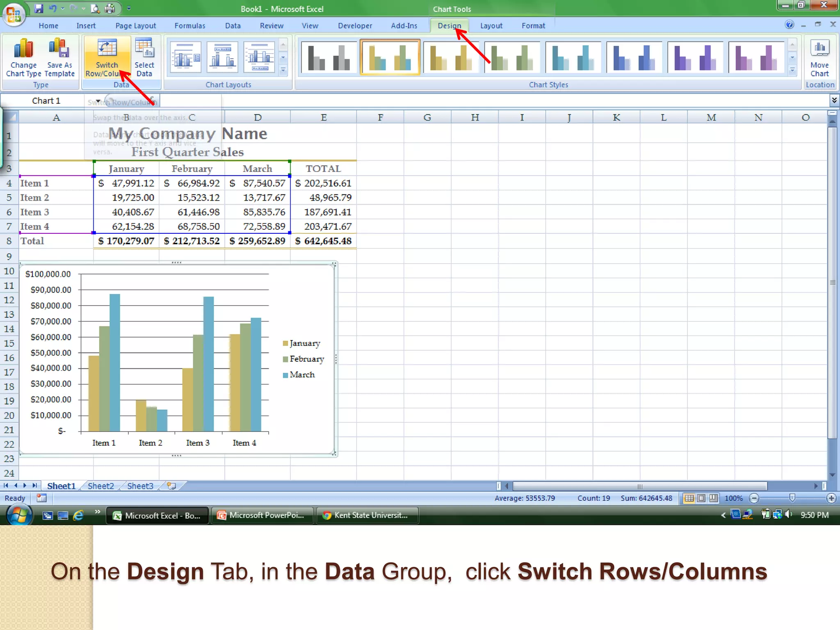Select the Chart Tools Design tab
Image resolution: width=840 pixels, height=630 pixels.
point(449,25)
